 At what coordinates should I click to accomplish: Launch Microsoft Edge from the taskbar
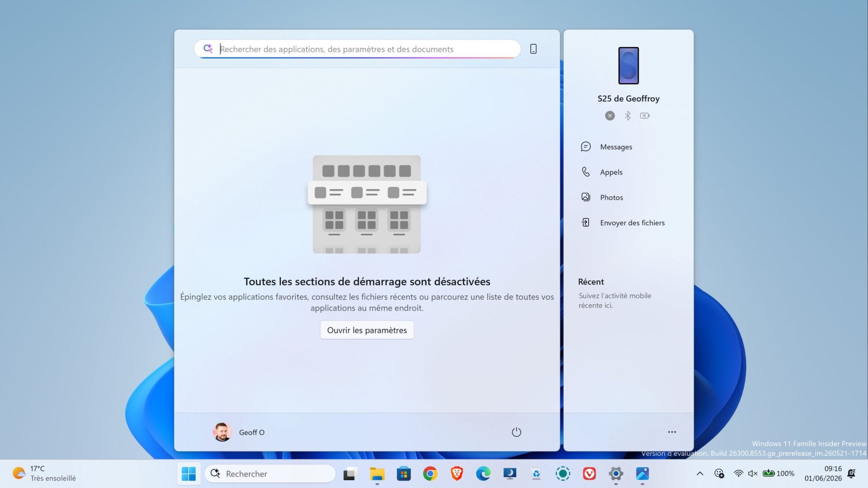[x=483, y=474]
